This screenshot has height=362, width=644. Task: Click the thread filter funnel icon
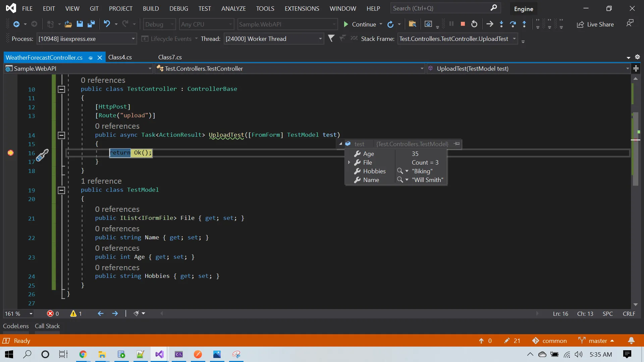331,39
